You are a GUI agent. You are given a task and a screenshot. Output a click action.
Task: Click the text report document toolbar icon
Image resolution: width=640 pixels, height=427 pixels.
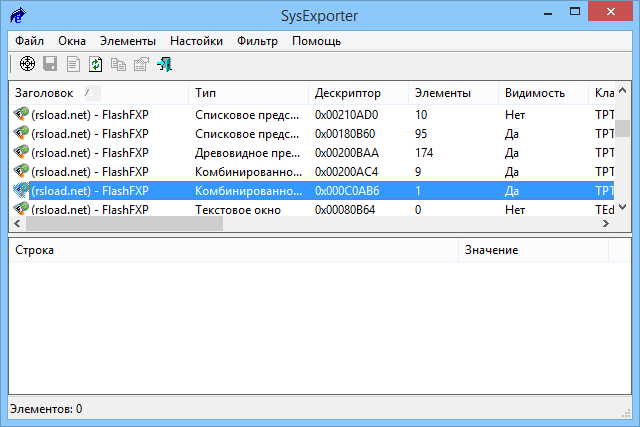tap(73, 64)
